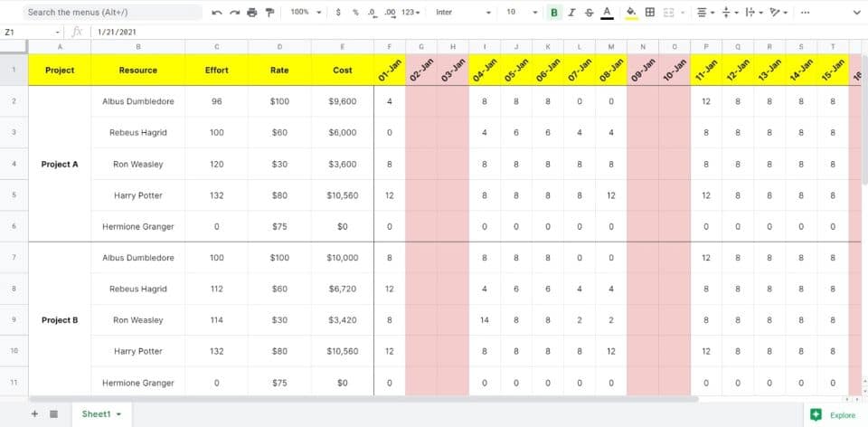Decrease decimal places icon
Image resolution: width=868 pixels, height=427 pixels.
372,12
